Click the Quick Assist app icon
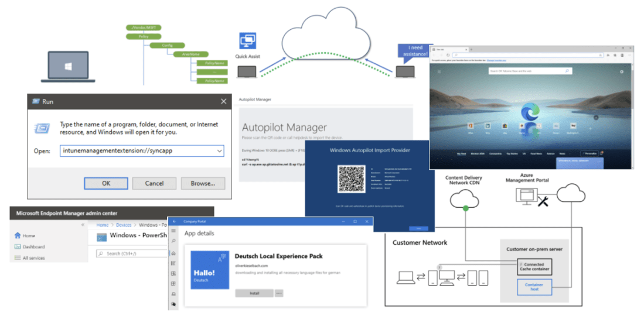 click(x=248, y=41)
